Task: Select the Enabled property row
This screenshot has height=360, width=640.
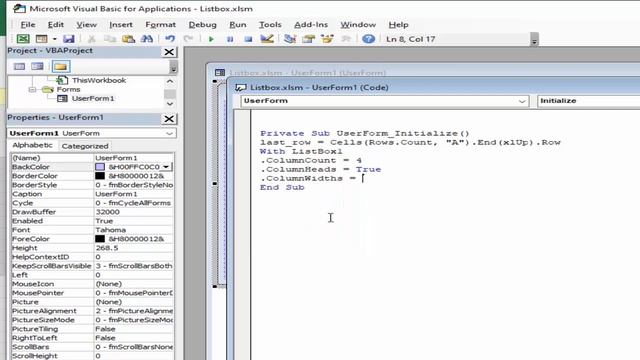Action: click(92, 221)
